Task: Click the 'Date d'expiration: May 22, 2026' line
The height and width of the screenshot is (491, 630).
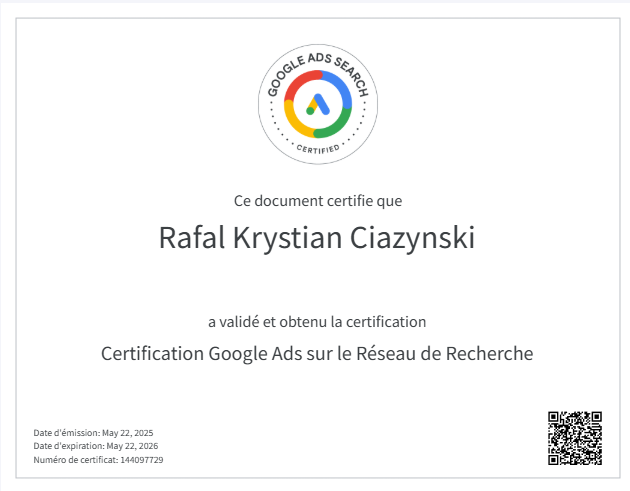Action: [96, 446]
